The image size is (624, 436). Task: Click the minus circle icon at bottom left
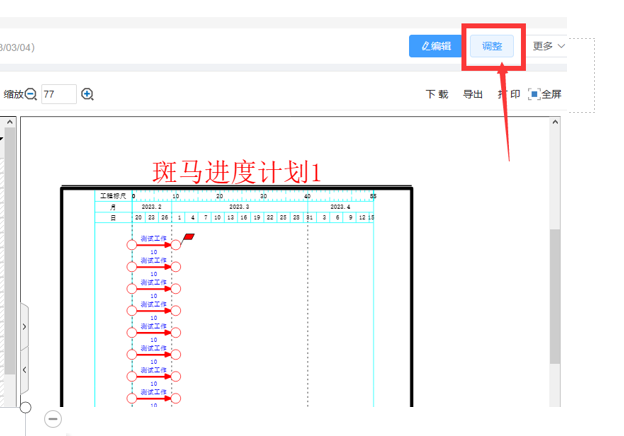coord(53,419)
